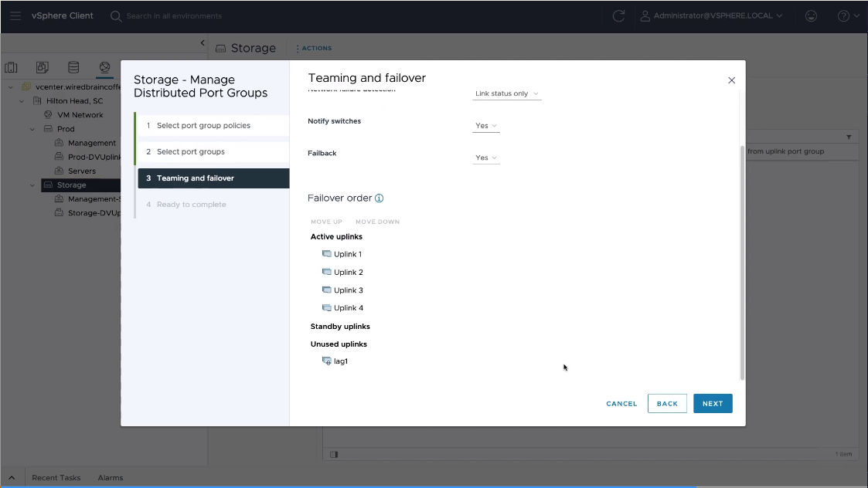Switch to VMs and Templates inventory icon
This screenshot has width=868, height=488.
43,68
